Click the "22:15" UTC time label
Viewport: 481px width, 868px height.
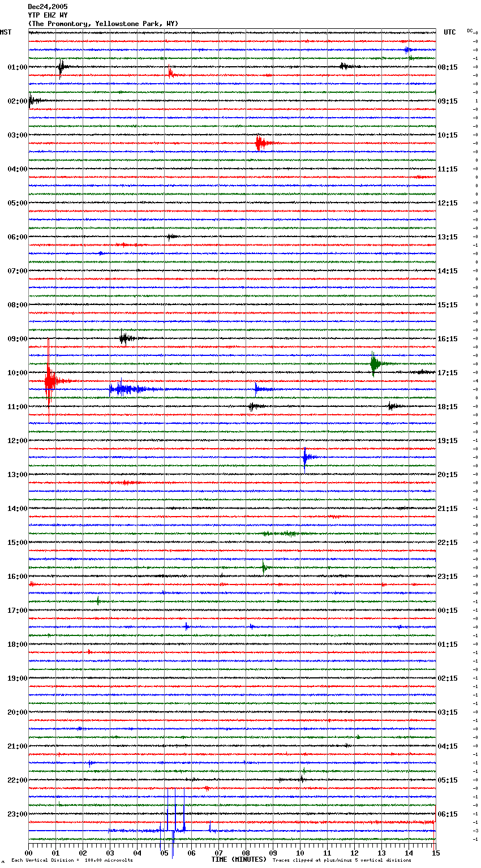448,543
